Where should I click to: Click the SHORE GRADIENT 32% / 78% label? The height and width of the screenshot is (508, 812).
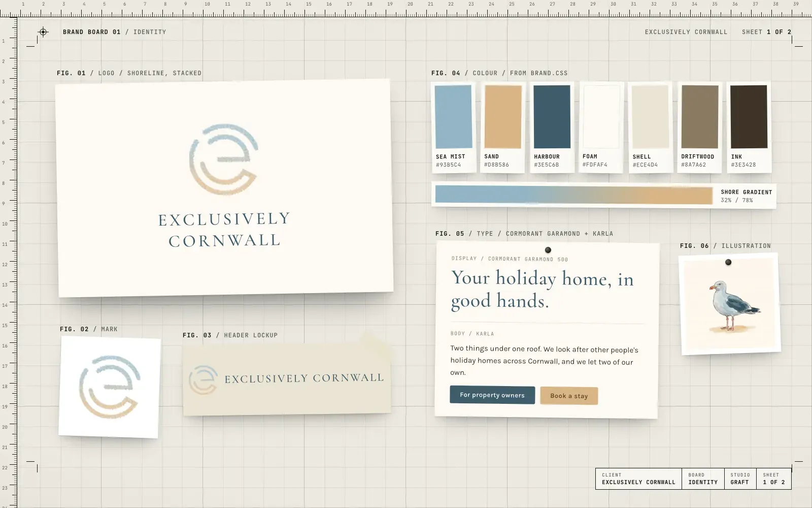point(747,196)
